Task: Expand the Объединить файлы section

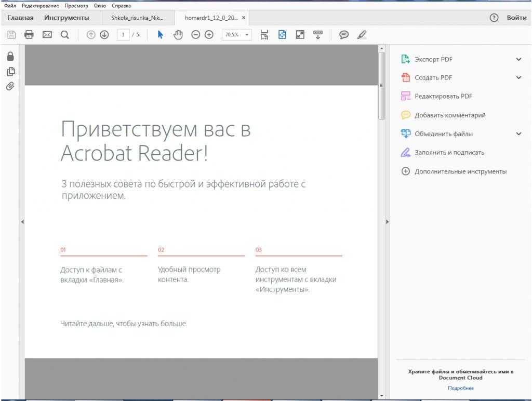Action: click(x=518, y=133)
